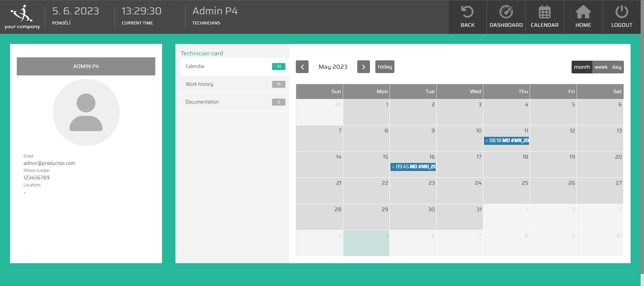Go to previous month with left chevron
Image resolution: width=644 pixels, height=286 pixels.
(302, 67)
